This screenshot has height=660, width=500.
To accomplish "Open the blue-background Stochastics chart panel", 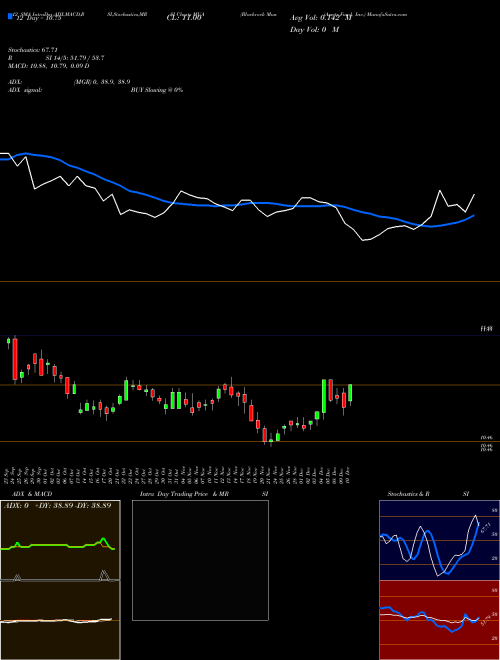I will [x=439, y=540].
